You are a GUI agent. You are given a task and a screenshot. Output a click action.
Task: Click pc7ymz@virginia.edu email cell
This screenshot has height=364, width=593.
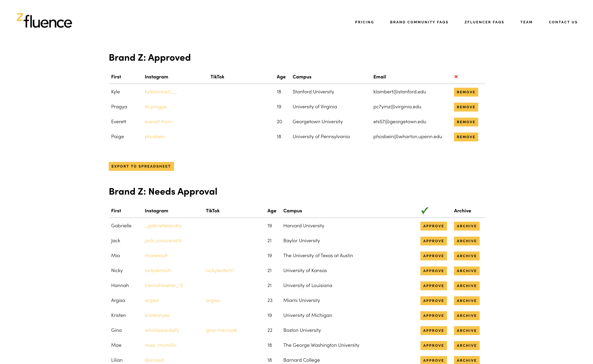click(x=397, y=107)
